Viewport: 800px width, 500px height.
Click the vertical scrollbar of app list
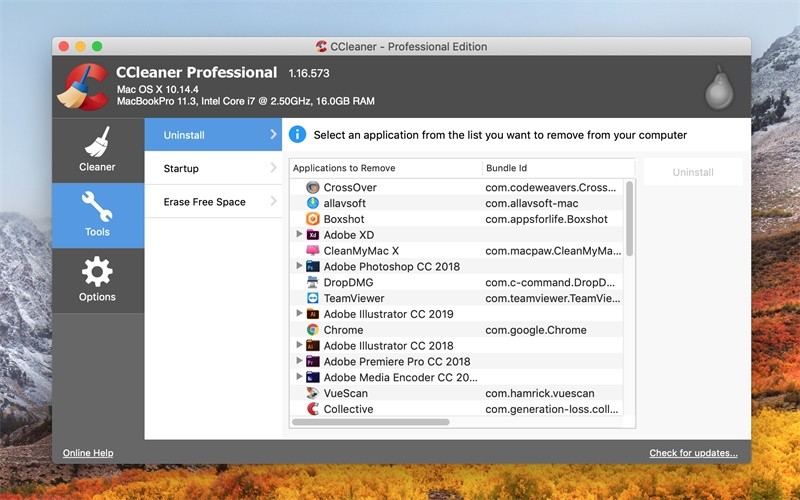click(x=630, y=218)
